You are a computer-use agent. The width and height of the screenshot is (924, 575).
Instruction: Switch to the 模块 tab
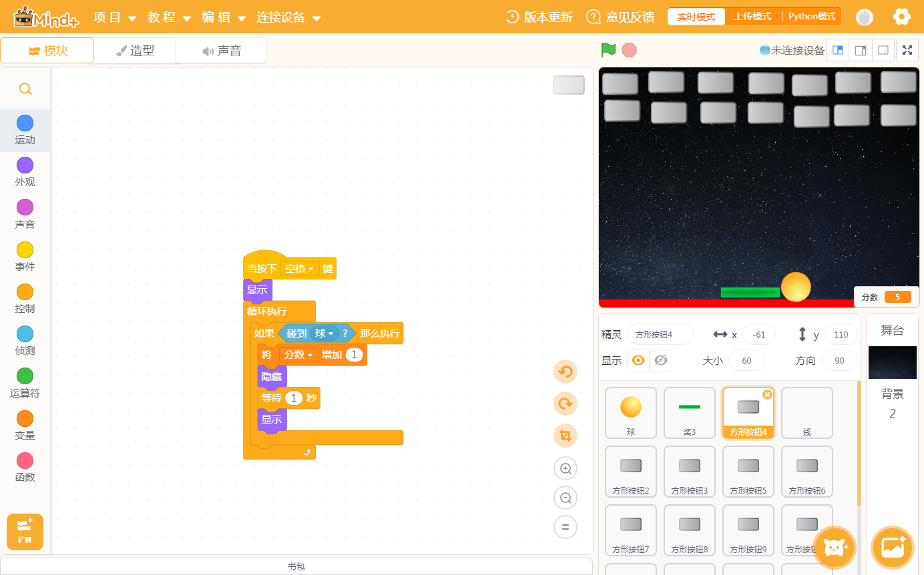tap(47, 51)
